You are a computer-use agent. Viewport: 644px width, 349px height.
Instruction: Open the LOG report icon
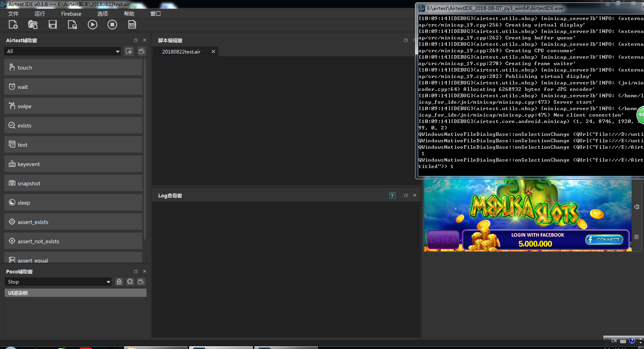[132, 25]
